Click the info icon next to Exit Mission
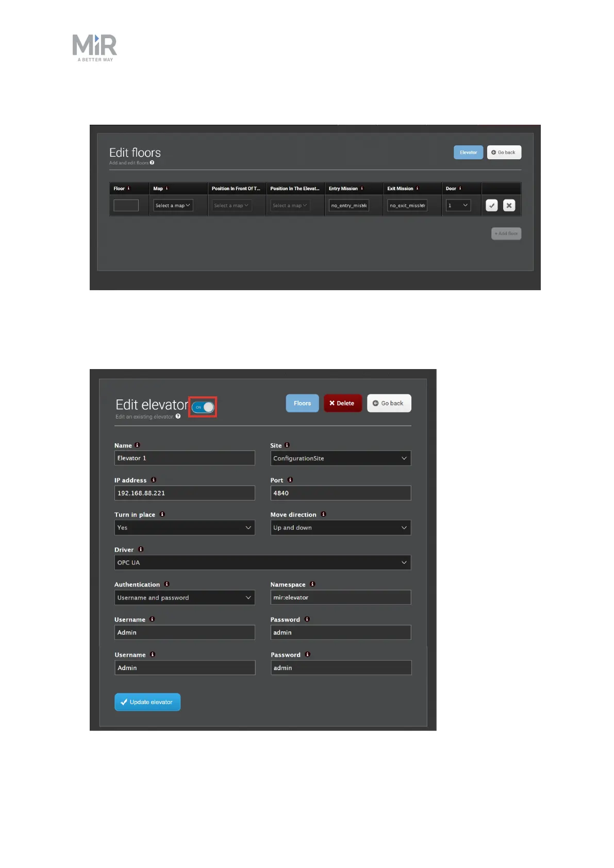The height and width of the screenshot is (868, 614). coord(417,188)
